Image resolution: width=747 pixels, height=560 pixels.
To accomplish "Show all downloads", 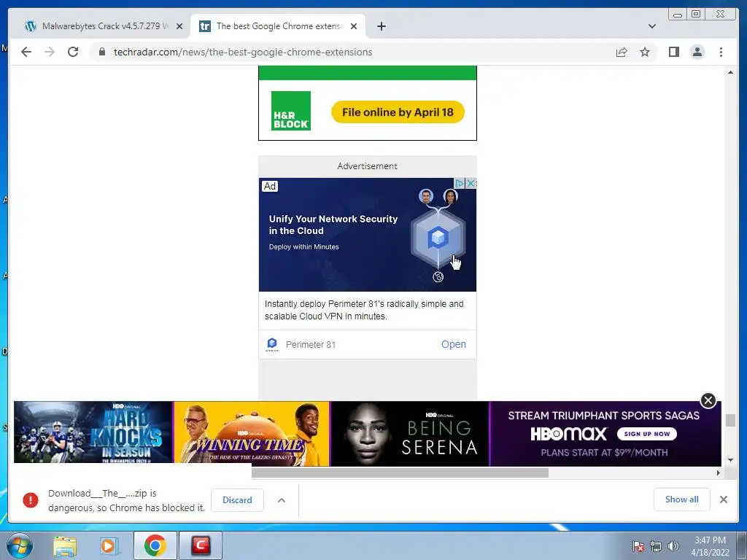I will pyautogui.click(x=682, y=499).
